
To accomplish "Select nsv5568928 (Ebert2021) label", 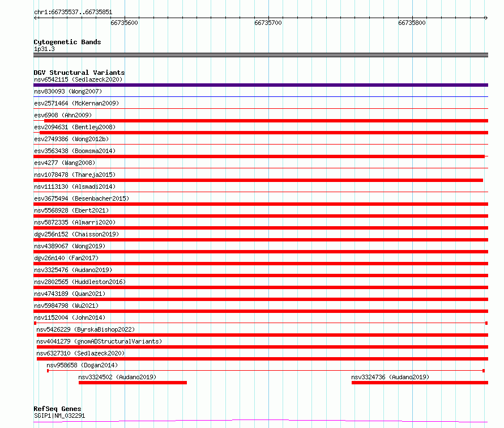I will click(x=71, y=210).
